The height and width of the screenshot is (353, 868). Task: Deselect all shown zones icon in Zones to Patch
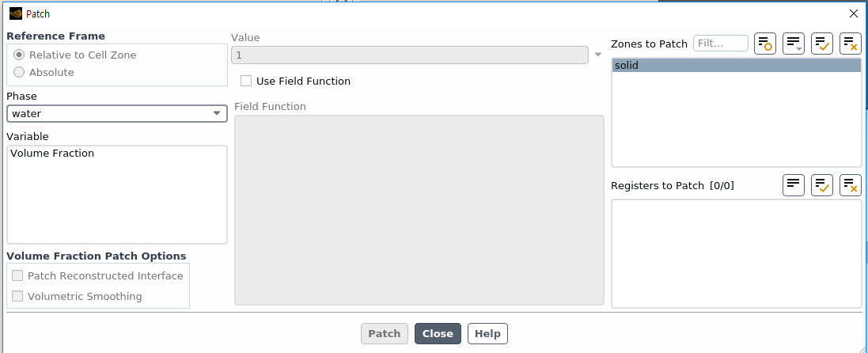(x=851, y=44)
